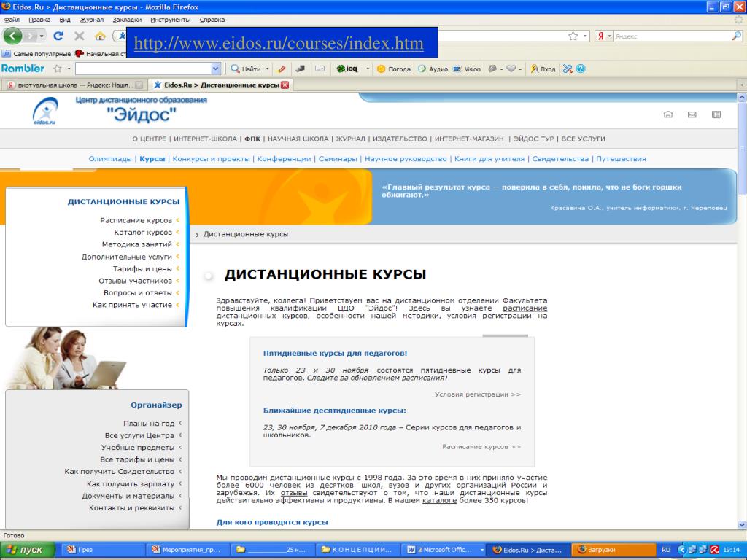747x560 pixels.
Task: Switch to Мероприятия_пр taskbar window
Action: tap(187, 550)
